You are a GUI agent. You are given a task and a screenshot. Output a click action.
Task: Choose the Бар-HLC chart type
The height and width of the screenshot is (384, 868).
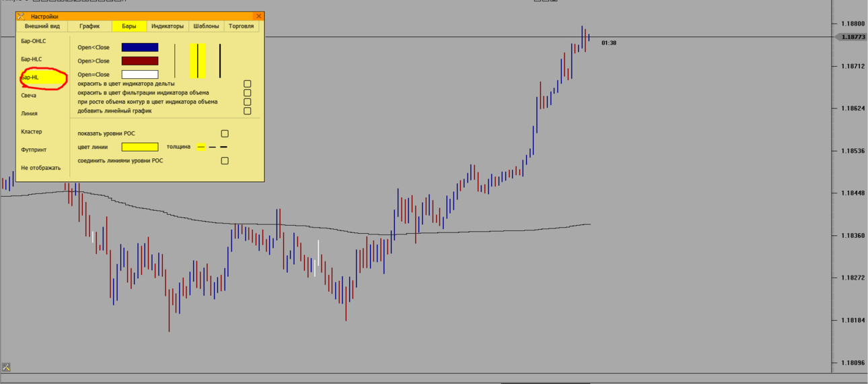pyautogui.click(x=32, y=59)
